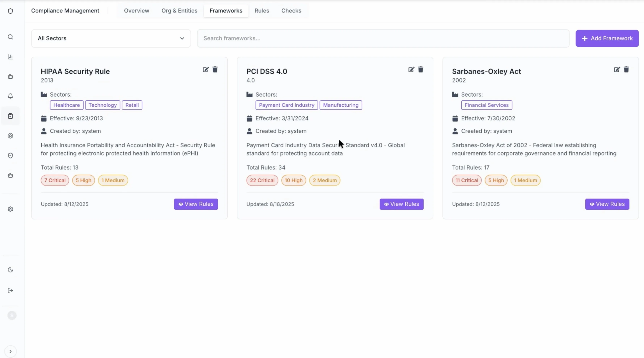
Task: Click the Add Framework button
Action: pos(607,38)
